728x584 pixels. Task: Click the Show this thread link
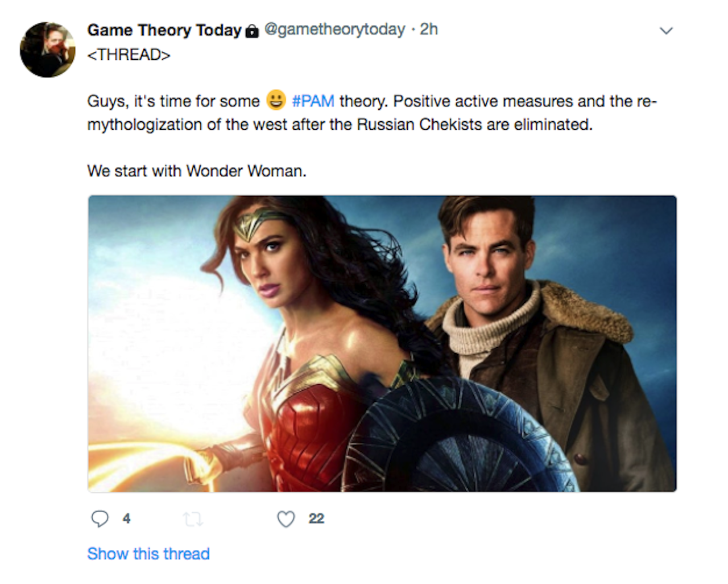click(x=148, y=554)
